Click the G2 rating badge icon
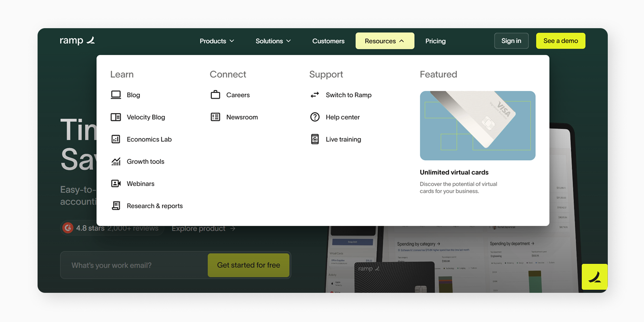 (x=68, y=228)
